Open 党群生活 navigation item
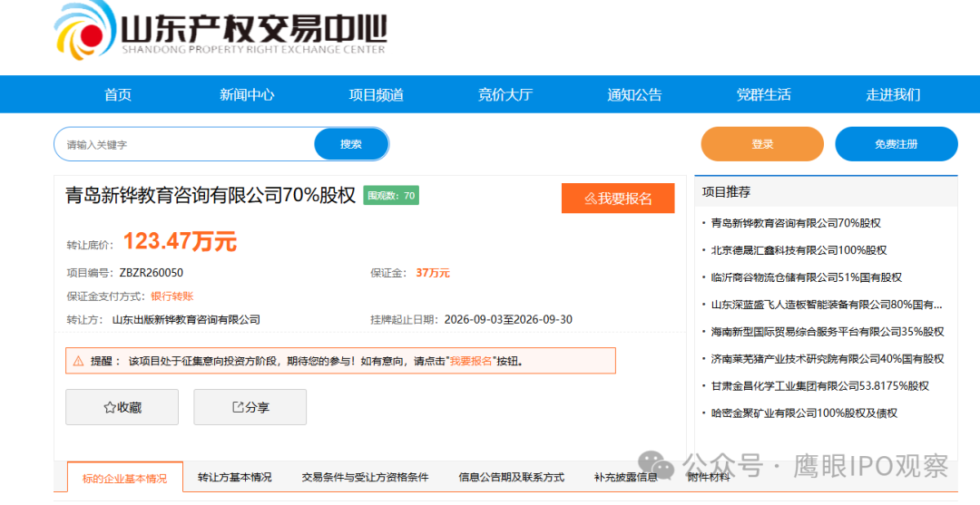 [x=763, y=94]
